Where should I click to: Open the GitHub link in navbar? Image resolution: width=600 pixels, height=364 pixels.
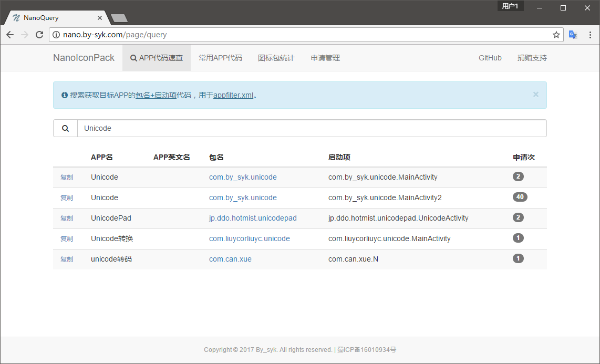coord(490,58)
